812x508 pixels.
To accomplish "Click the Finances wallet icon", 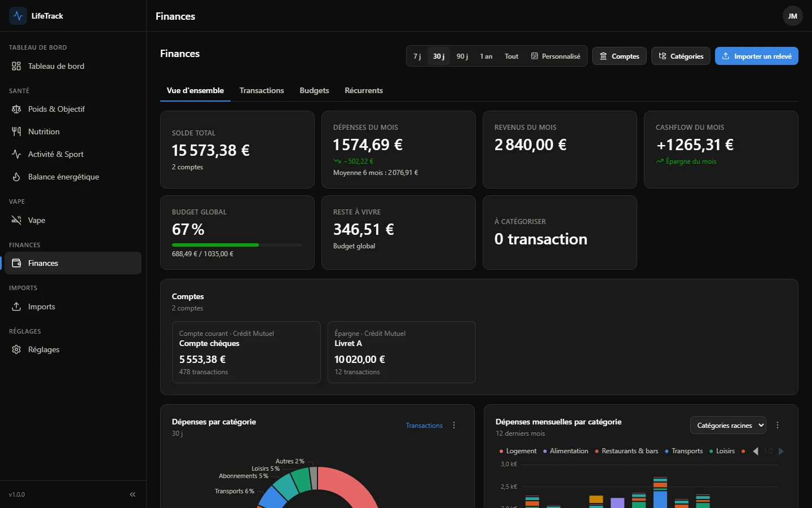I will [x=16, y=263].
